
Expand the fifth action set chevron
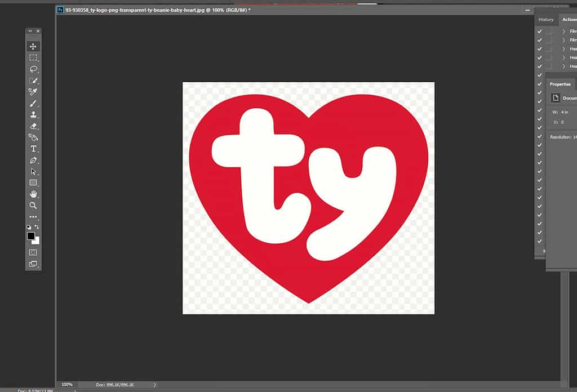click(563, 66)
